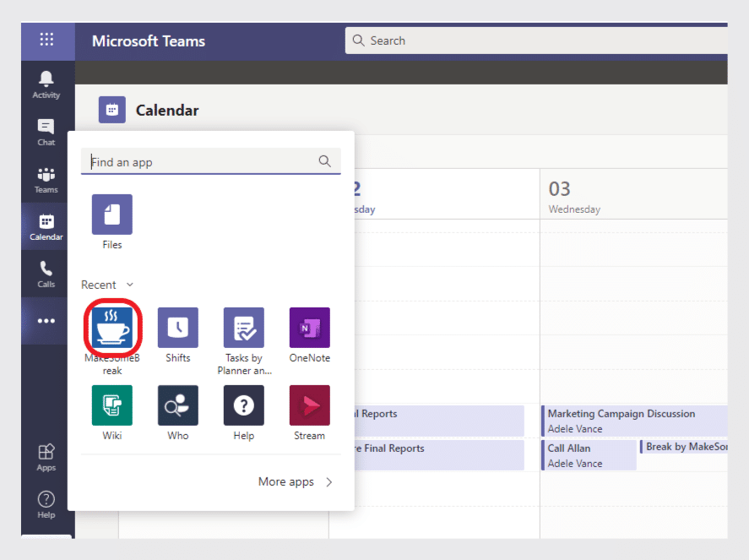Click the Microsoft Teams title
Screen dimensions: 749x560
click(149, 41)
